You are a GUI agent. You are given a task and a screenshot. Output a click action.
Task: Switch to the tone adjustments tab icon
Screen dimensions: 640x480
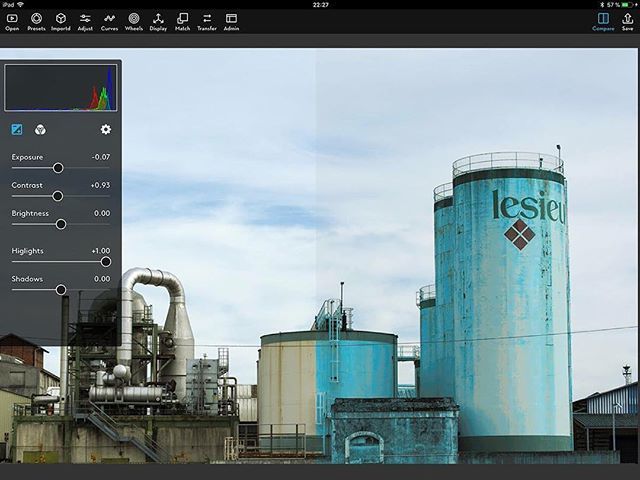pos(17,130)
